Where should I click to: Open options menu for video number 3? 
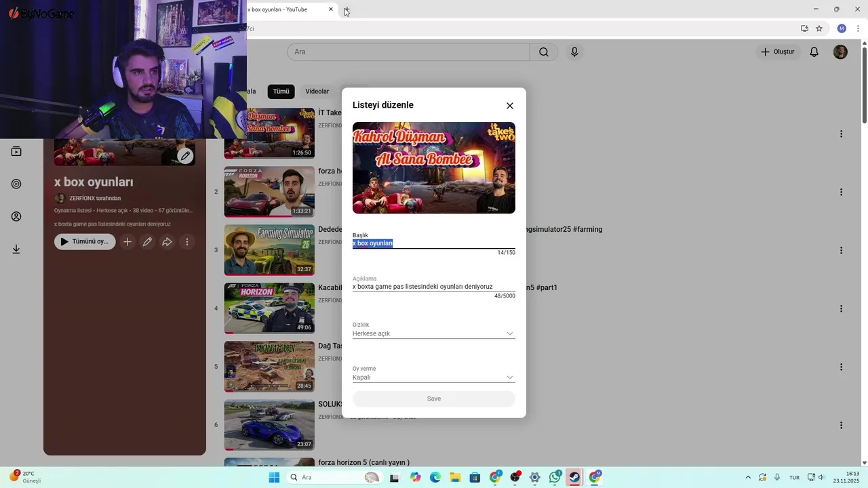841,251
